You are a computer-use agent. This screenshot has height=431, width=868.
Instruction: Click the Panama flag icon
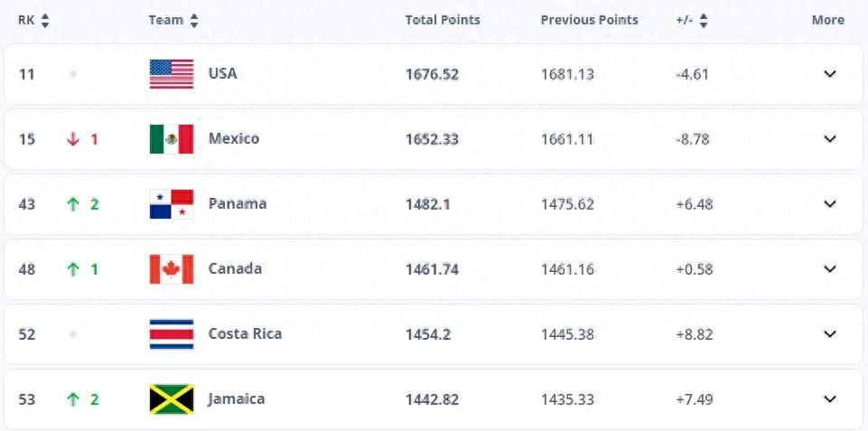pyautogui.click(x=172, y=204)
